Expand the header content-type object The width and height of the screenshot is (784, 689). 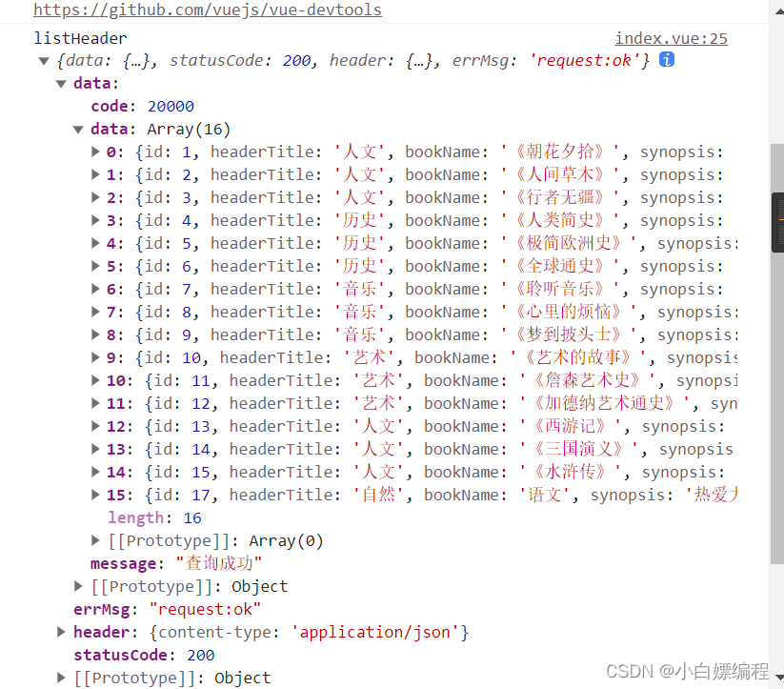pyautogui.click(x=61, y=632)
